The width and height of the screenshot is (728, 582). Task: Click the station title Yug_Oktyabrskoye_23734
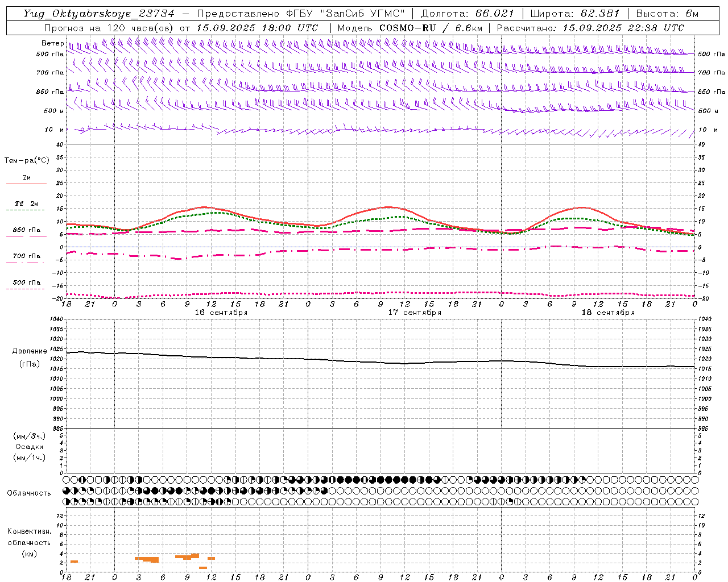[x=99, y=14]
